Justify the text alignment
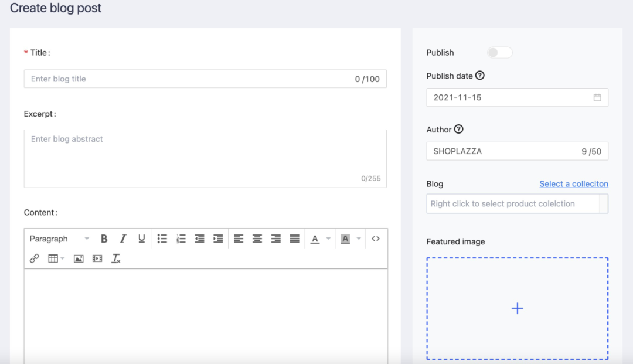Viewport: 633px width, 364px height. (x=295, y=239)
